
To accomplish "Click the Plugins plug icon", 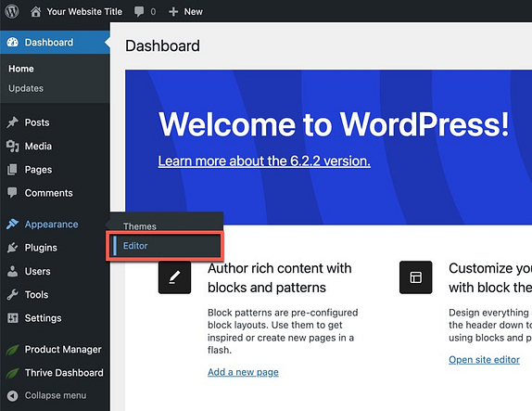I will (13, 248).
